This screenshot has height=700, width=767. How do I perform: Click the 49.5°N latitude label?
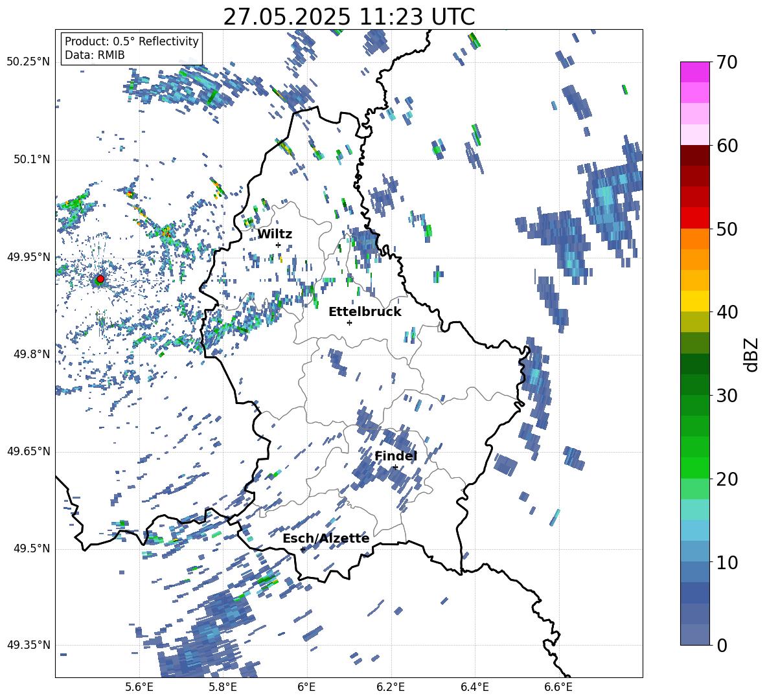pos(31,548)
